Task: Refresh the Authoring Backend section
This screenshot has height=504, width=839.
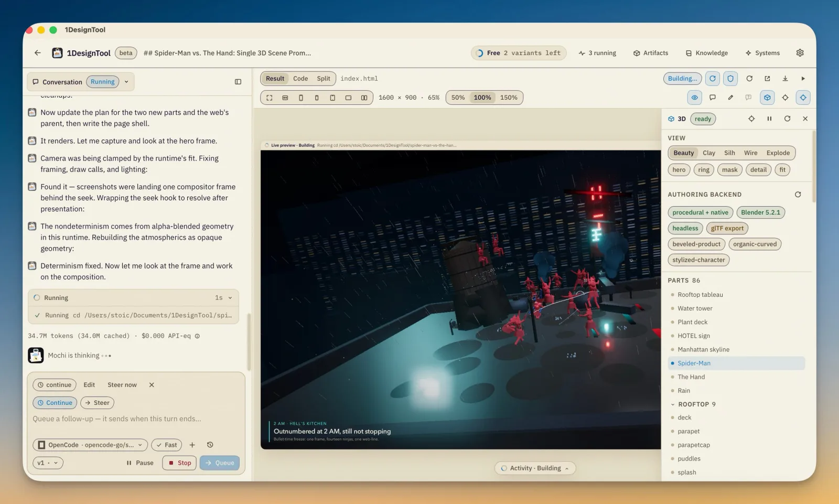Action: coord(798,195)
